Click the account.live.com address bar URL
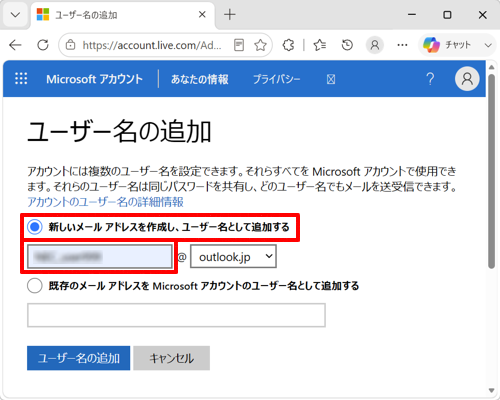Image resolution: width=500 pixels, height=400 pixels. [152, 45]
